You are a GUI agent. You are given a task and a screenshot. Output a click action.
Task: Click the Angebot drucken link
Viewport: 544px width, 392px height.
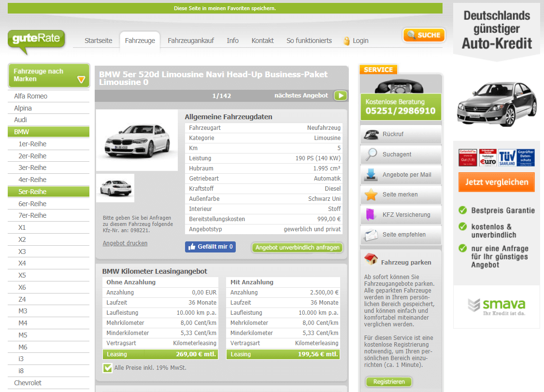pos(125,243)
